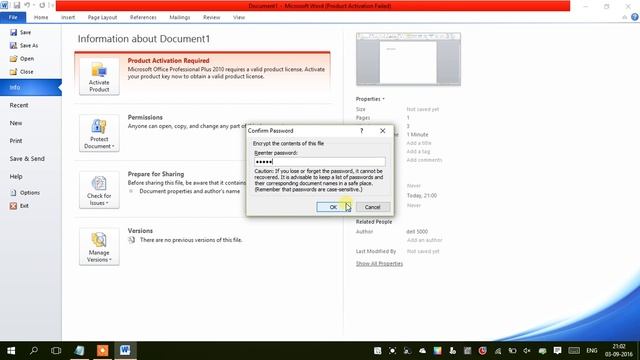Click the Redo icon in quick access toolbar
The width and height of the screenshot is (640, 360).
(42, 5)
